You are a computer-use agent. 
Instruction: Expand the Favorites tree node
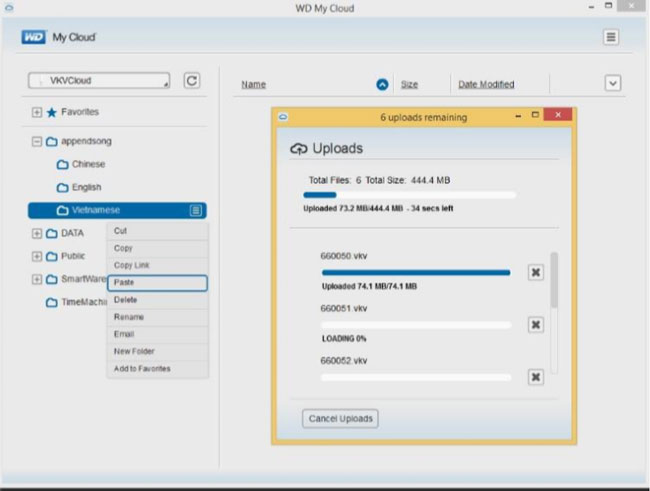pyautogui.click(x=37, y=112)
